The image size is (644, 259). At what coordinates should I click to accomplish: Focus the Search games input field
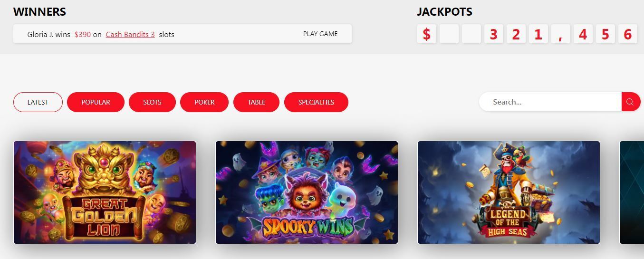pyautogui.click(x=550, y=102)
